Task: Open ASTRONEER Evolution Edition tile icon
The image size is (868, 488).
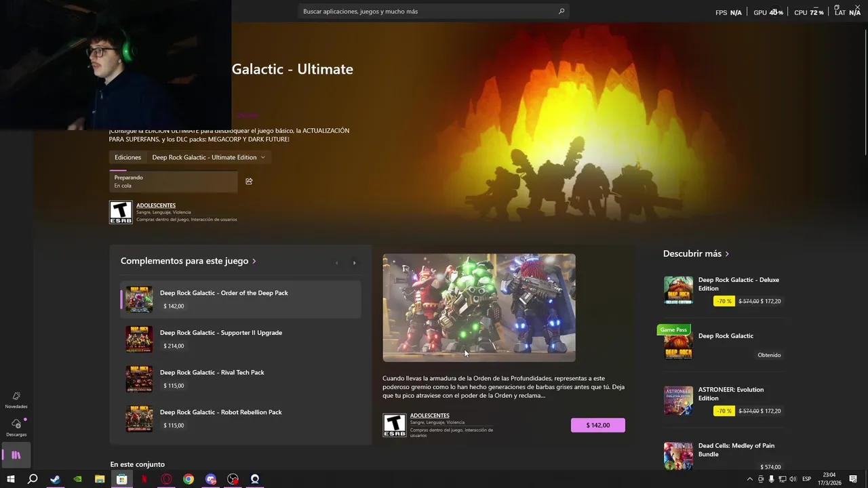Action: coord(678,401)
